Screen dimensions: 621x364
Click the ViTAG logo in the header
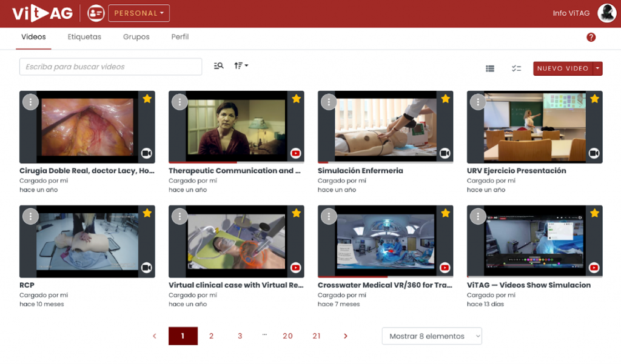(x=42, y=13)
